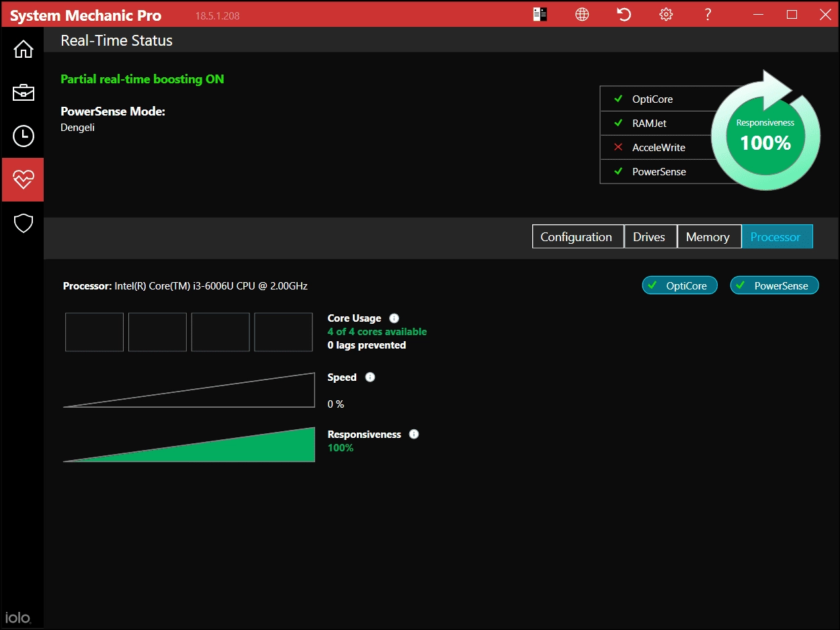Screen dimensions: 840x630
Task: Click the 'Dengeli' mode value
Action: 77,128
